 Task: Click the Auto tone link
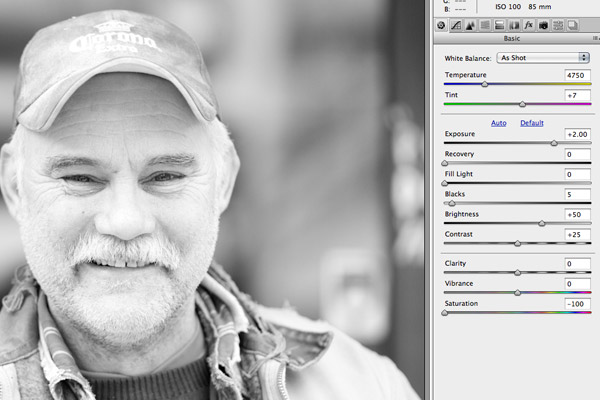click(499, 123)
